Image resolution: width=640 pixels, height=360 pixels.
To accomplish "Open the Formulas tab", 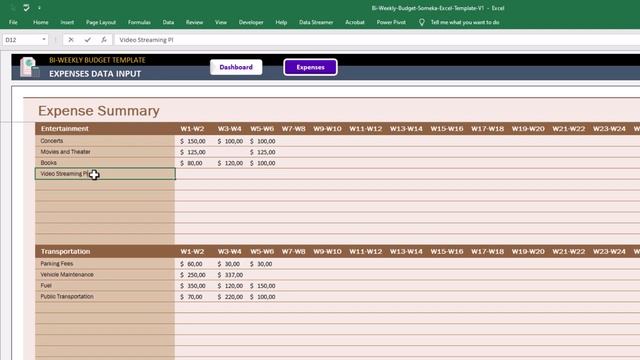I will (139, 22).
